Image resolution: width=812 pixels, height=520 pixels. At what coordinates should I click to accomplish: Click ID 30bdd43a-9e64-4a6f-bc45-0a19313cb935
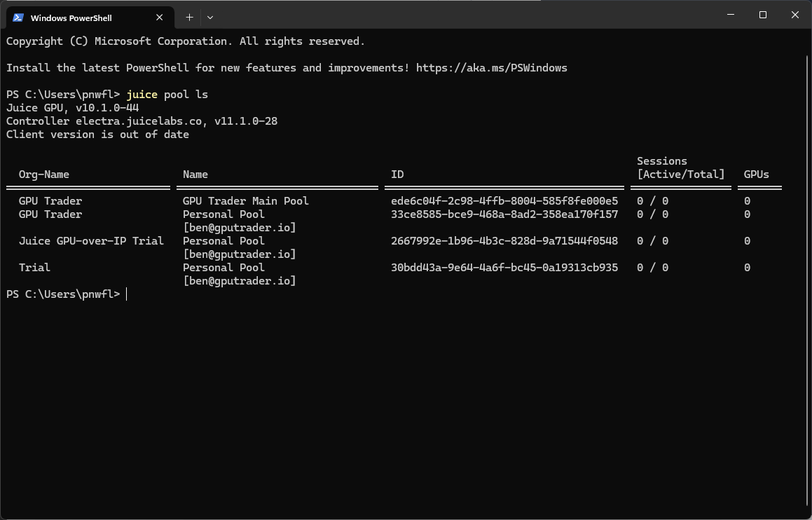(504, 268)
